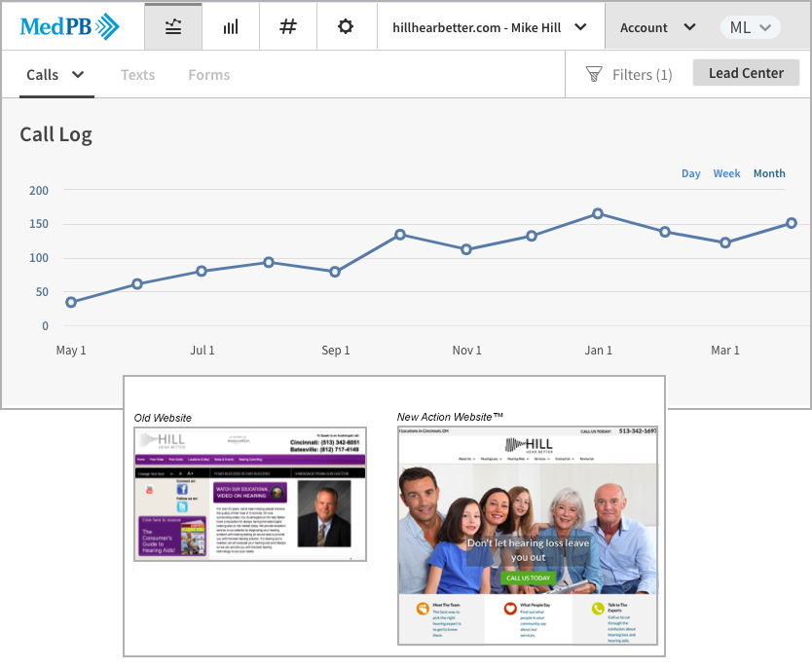The height and width of the screenshot is (669, 812).
Task: Switch chart grouping to Month
Action: [x=769, y=173]
